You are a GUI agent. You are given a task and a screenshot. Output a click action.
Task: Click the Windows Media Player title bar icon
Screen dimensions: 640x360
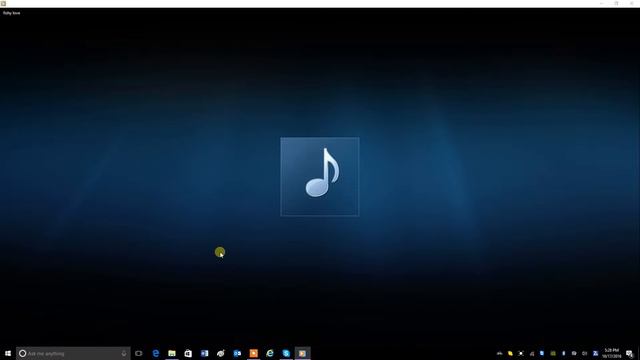coord(3,3)
